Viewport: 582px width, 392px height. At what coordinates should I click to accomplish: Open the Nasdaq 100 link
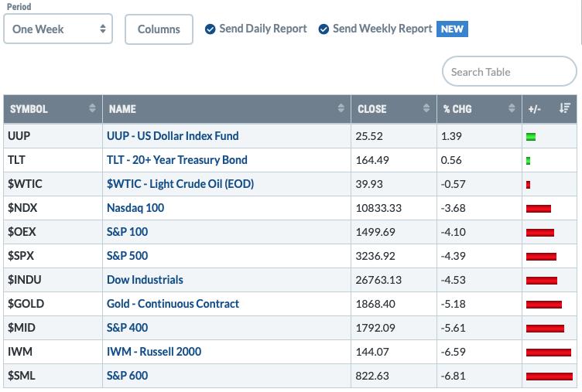click(135, 208)
